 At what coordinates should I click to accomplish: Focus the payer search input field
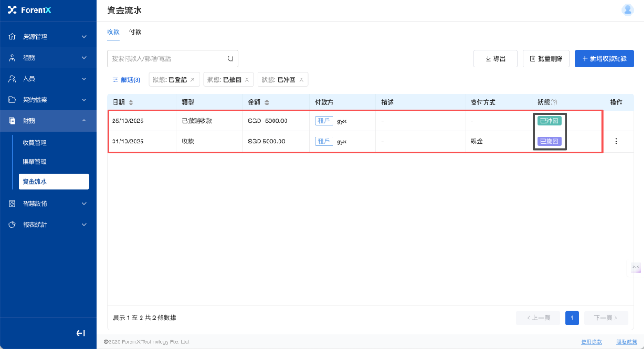point(167,58)
